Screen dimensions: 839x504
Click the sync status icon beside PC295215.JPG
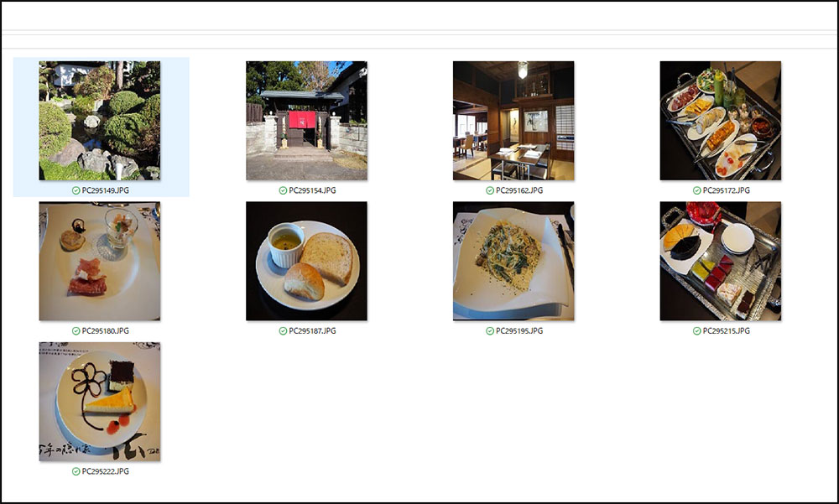tap(697, 331)
